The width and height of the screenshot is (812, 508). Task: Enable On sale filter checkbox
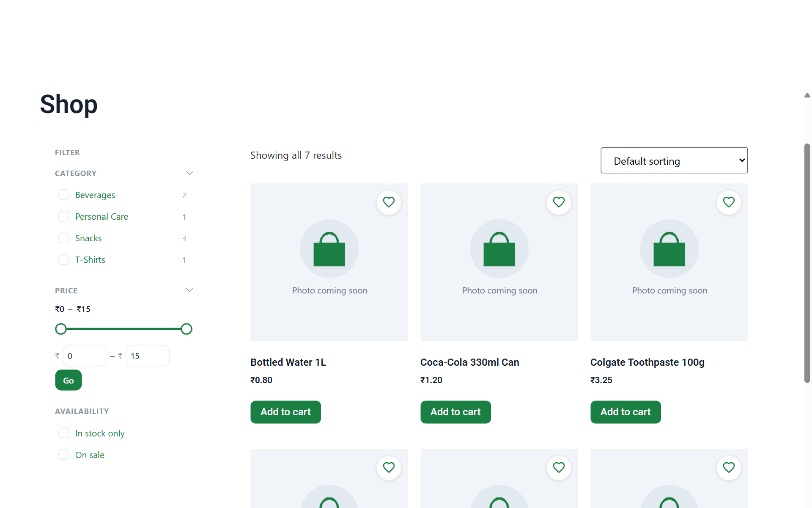point(64,454)
